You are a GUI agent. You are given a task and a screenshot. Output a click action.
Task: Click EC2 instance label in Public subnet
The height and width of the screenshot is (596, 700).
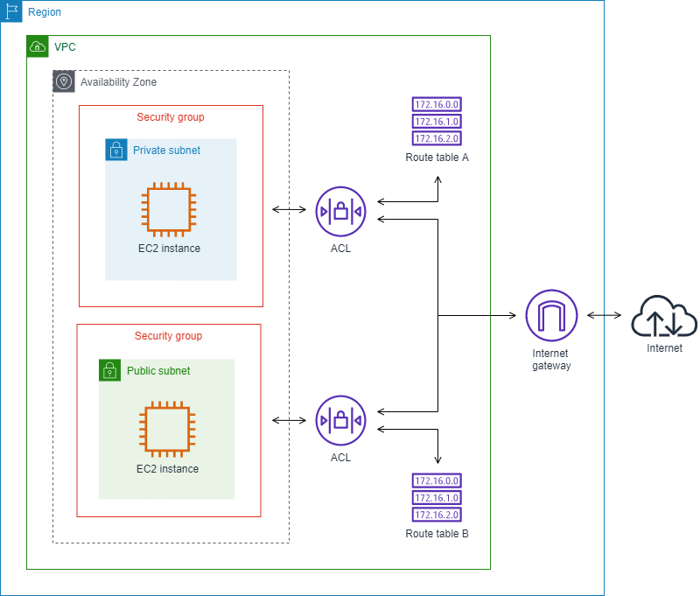[x=167, y=469]
